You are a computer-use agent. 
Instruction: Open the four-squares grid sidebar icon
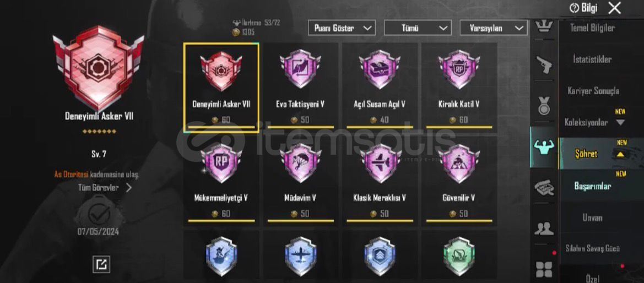[544, 269]
